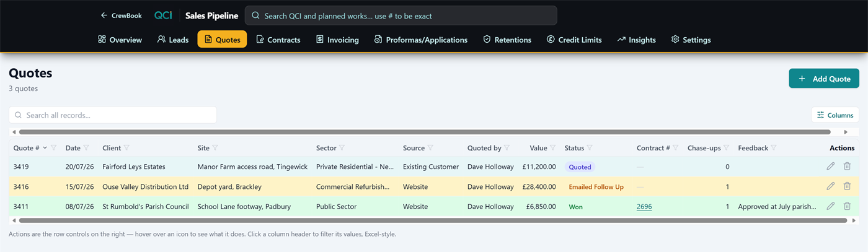The image size is (868, 252).
Task: Edit quote 3416 with the pencil icon
Action: 831,186
